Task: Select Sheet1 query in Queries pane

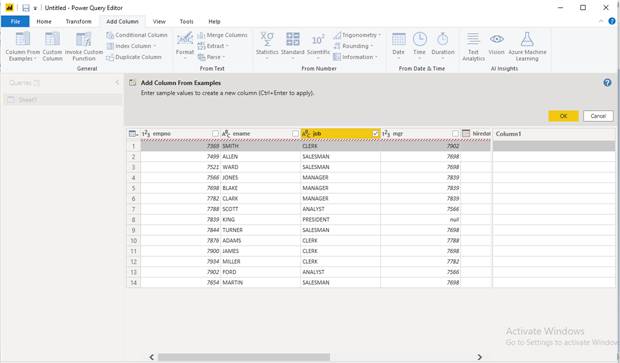Action: point(63,100)
